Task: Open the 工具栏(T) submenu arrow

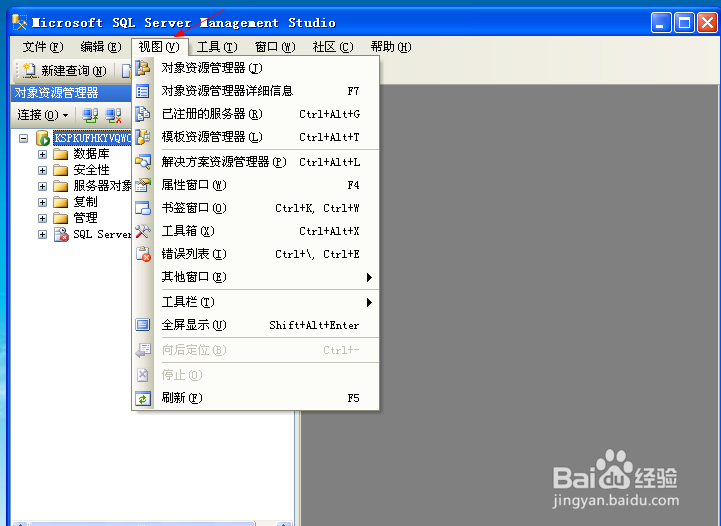Action: point(369,303)
